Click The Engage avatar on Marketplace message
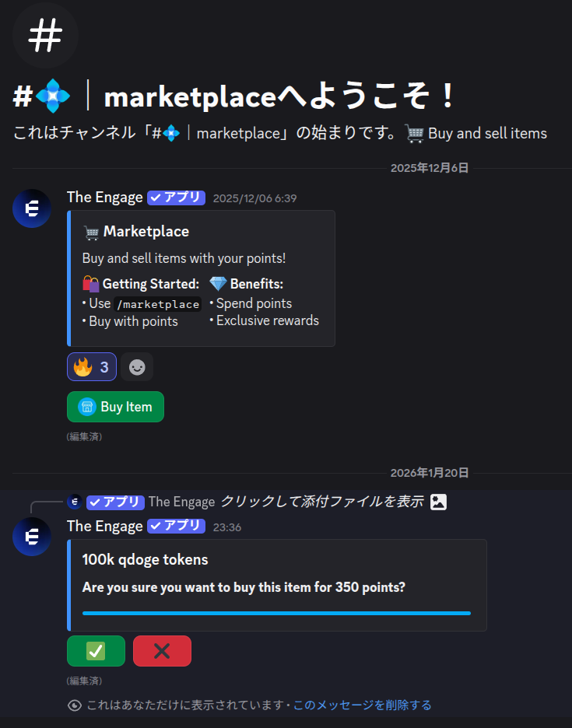572x728 pixels. tap(32, 208)
